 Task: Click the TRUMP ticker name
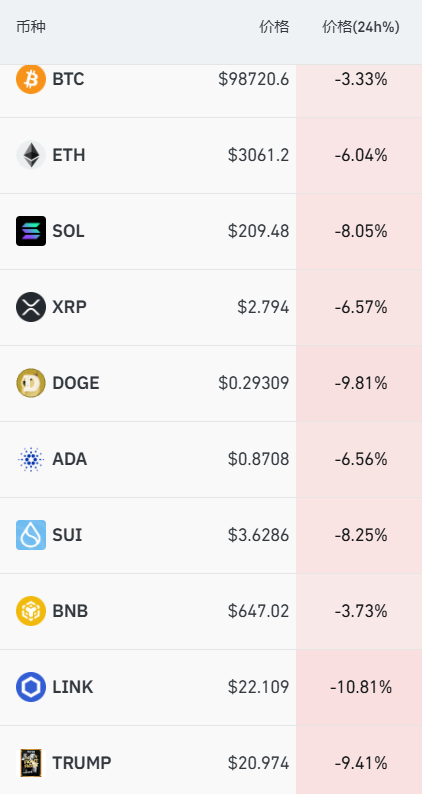click(x=82, y=763)
